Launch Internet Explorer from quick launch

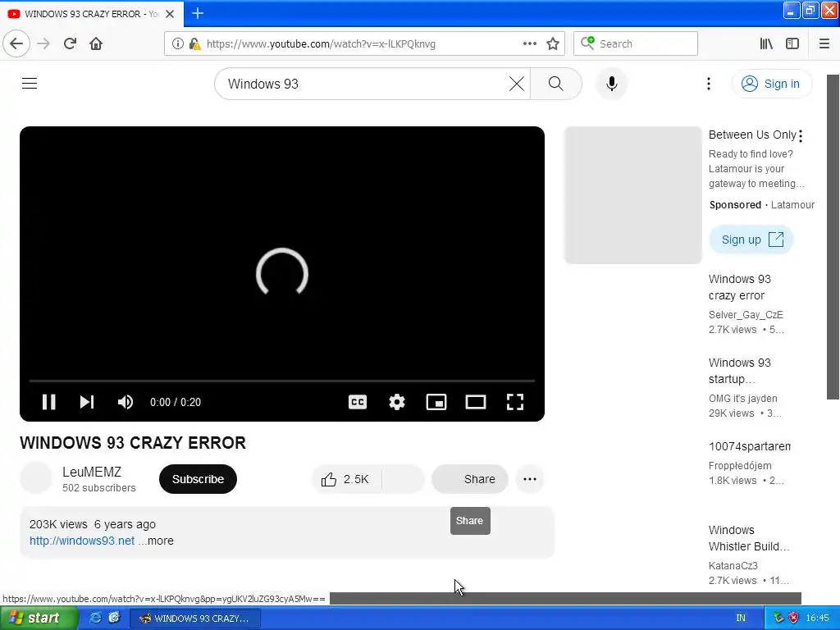tap(95, 618)
